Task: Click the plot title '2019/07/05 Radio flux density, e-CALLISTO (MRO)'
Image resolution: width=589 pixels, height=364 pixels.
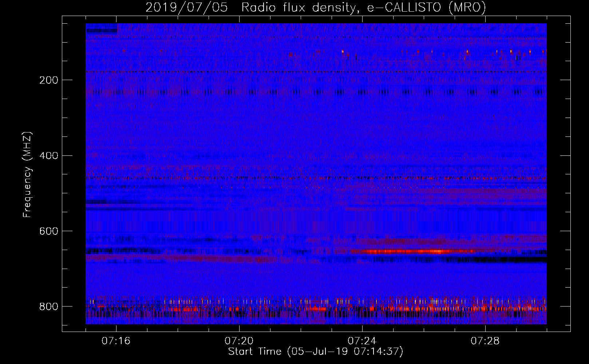Action: (x=316, y=7)
